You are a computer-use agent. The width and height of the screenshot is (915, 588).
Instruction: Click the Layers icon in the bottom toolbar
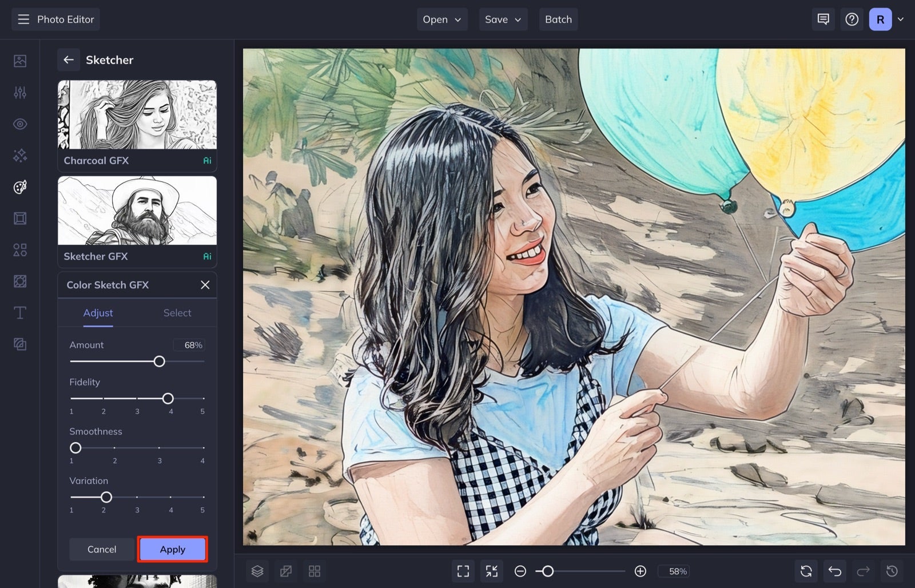(257, 571)
